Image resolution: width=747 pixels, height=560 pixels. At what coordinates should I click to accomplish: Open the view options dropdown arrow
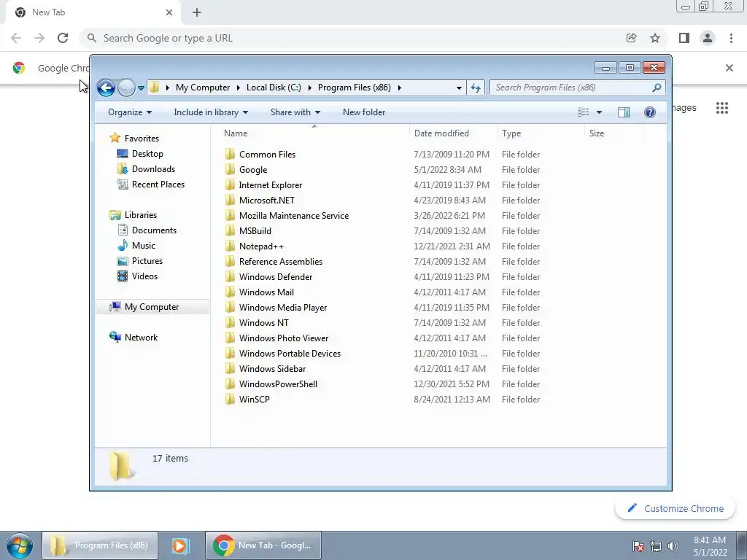click(600, 112)
